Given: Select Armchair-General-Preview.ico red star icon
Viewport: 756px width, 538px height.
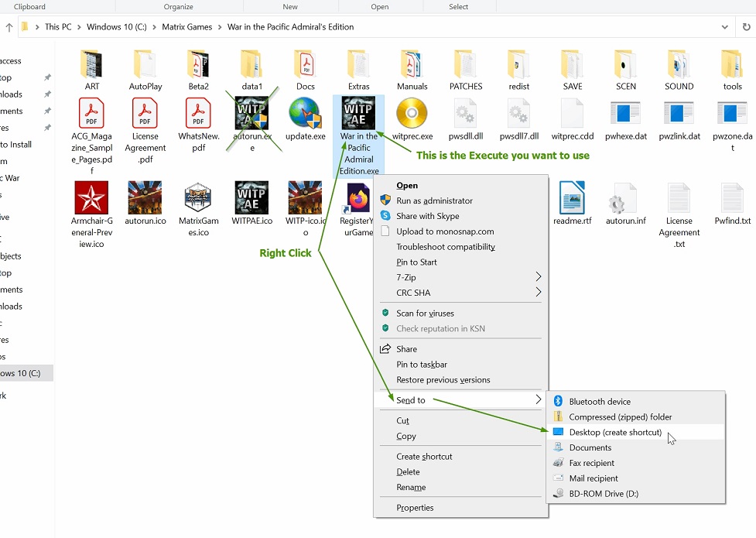Looking at the screenshot, I should pos(91,197).
